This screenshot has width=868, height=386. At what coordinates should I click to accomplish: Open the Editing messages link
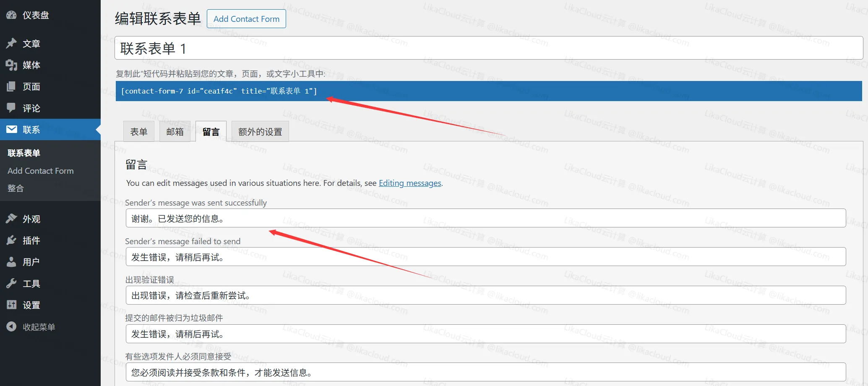pyautogui.click(x=410, y=183)
